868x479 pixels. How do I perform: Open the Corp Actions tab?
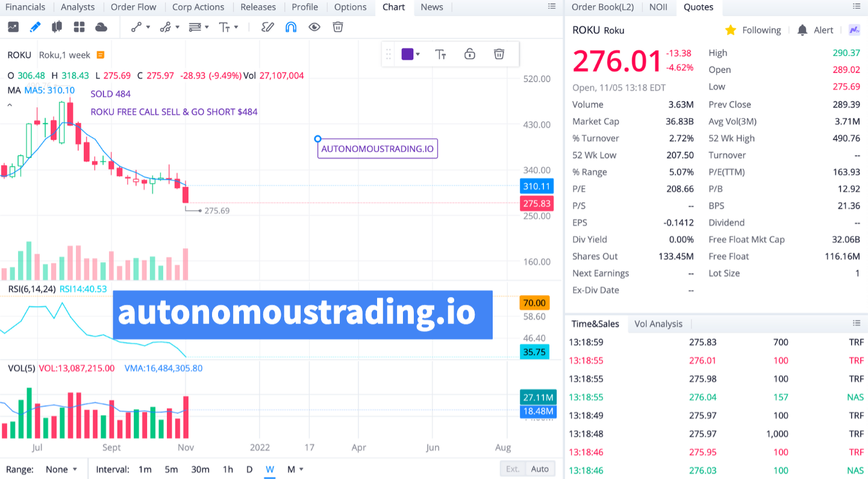[x=198, y=7]
